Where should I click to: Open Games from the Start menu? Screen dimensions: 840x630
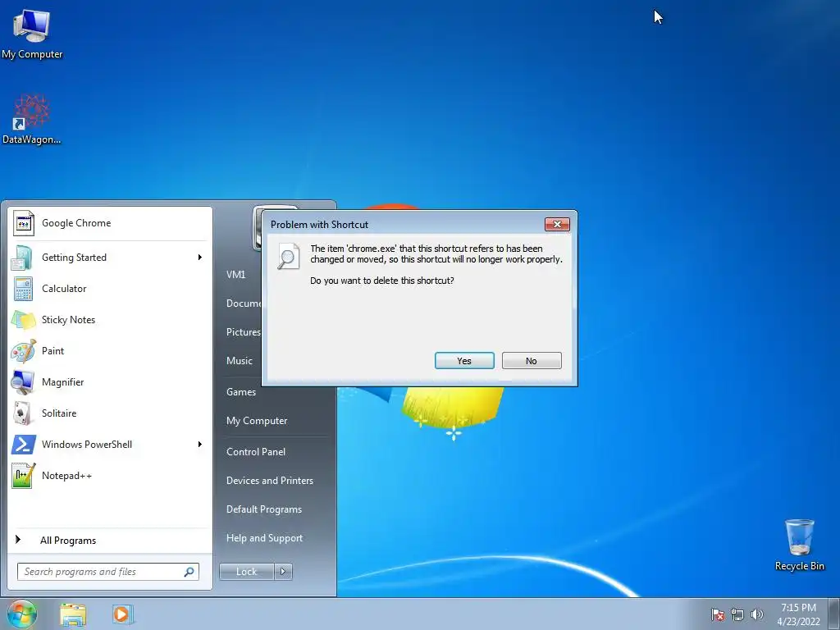tap(241, 392)
